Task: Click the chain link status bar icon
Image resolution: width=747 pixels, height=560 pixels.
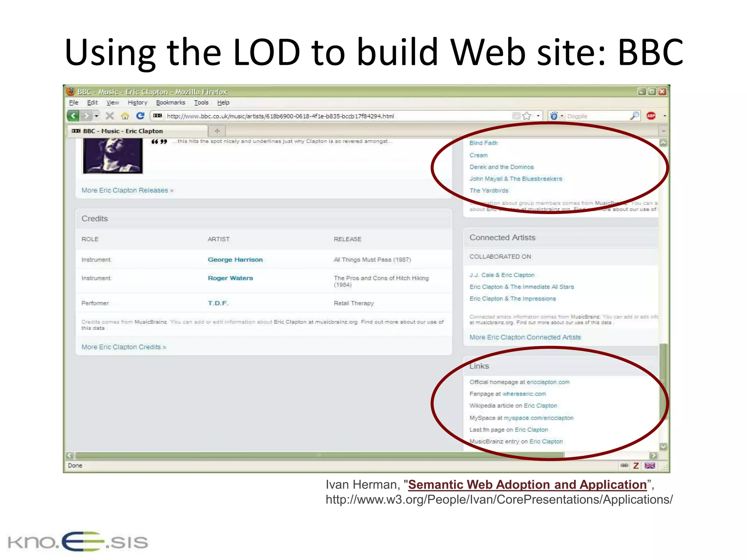Action: (x=624, y=466)
